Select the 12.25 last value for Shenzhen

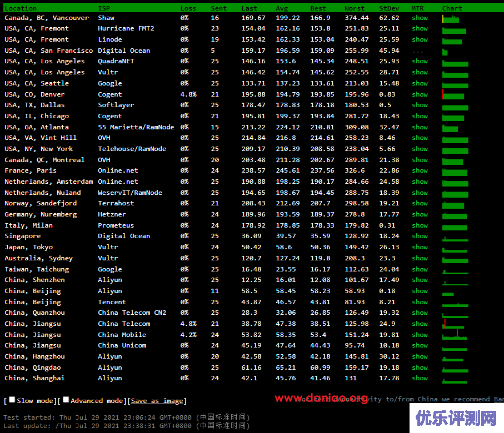point(251,280)
